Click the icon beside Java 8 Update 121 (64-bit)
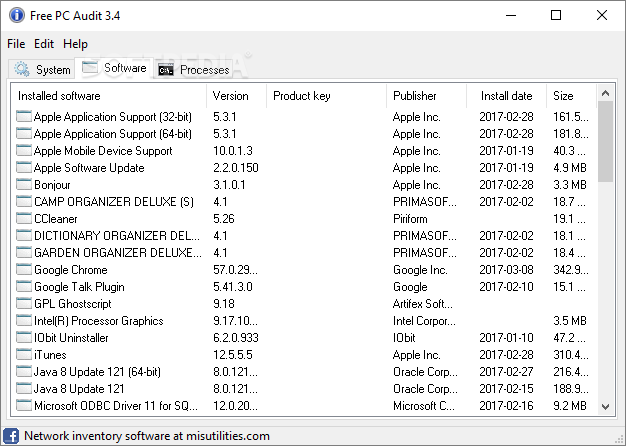The image size is (626, 446). 24,371
